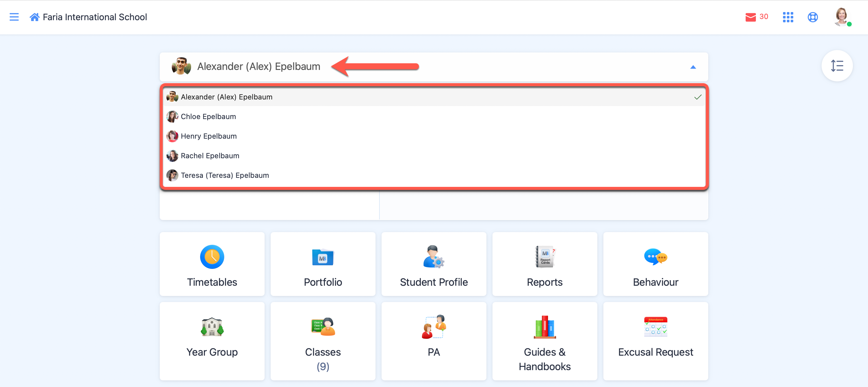Open Faria International School home link
Image resolution: width=868 pixels, height=387 pixels.
click(x=95, y=17)
